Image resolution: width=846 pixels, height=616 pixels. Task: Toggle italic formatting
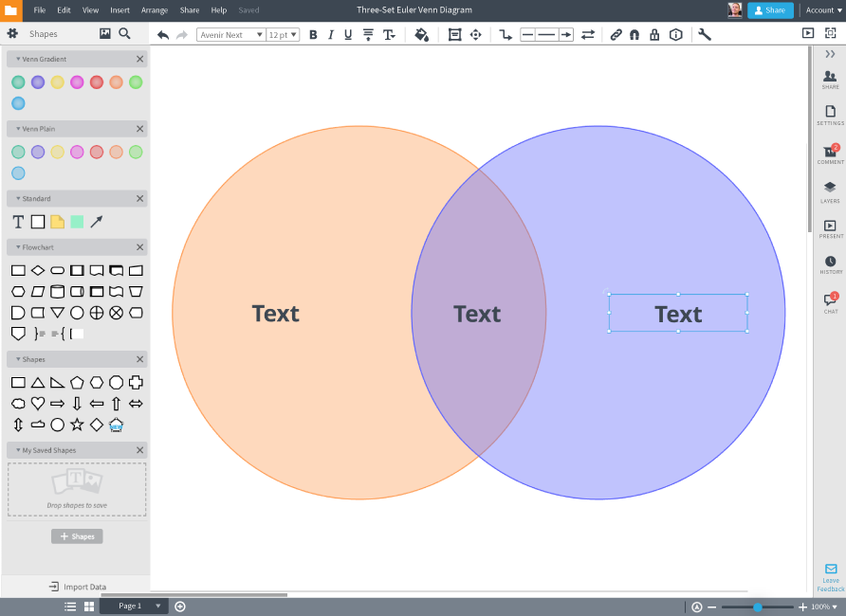tap(330, 35)
